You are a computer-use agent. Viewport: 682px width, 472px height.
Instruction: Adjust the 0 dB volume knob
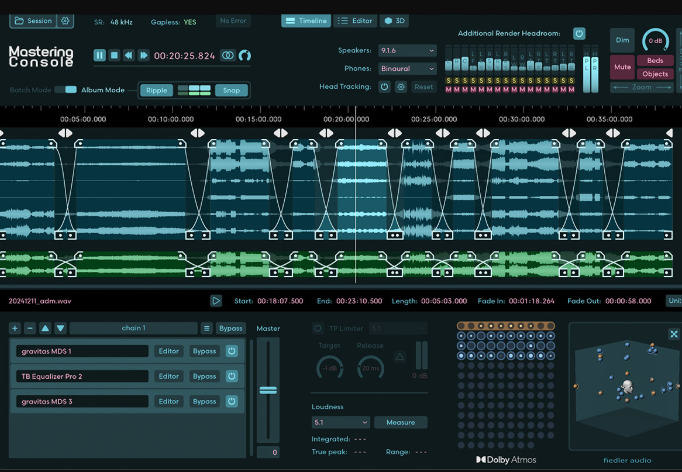click(655, 40)
